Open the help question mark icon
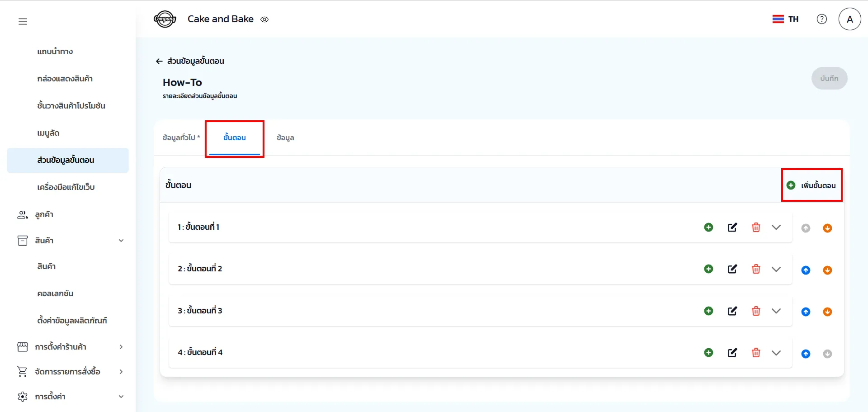This screenshot has width=868, height=412. pyautogui.click(x=822, y=19)
